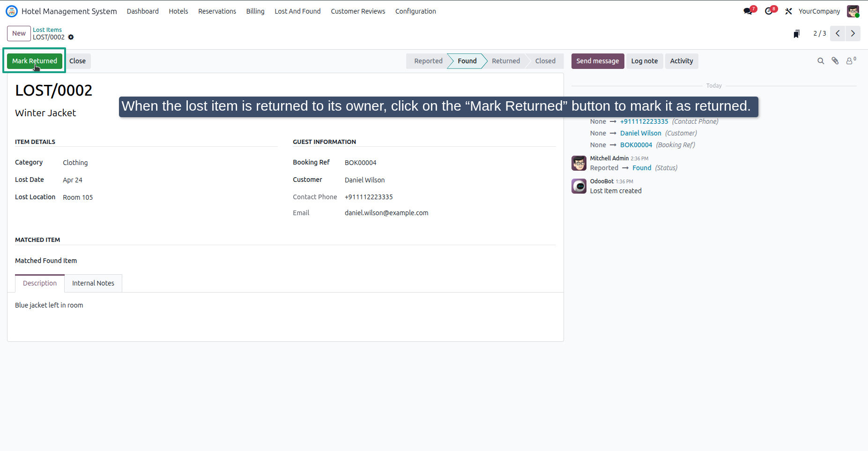Click the Activity button
868x451 pixels.
681,61
